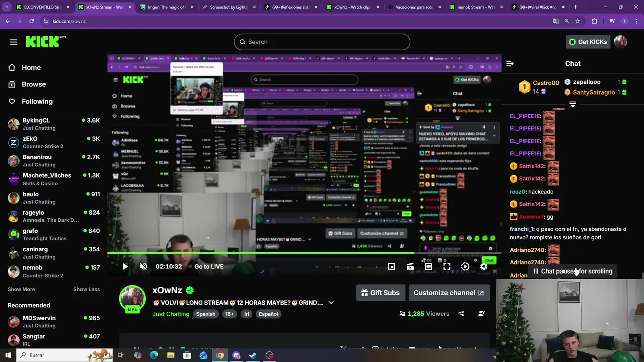The width and height of the screenshot is (644, 362).
Task: Click xOwNz channel avatar
Action: [132, 298]
